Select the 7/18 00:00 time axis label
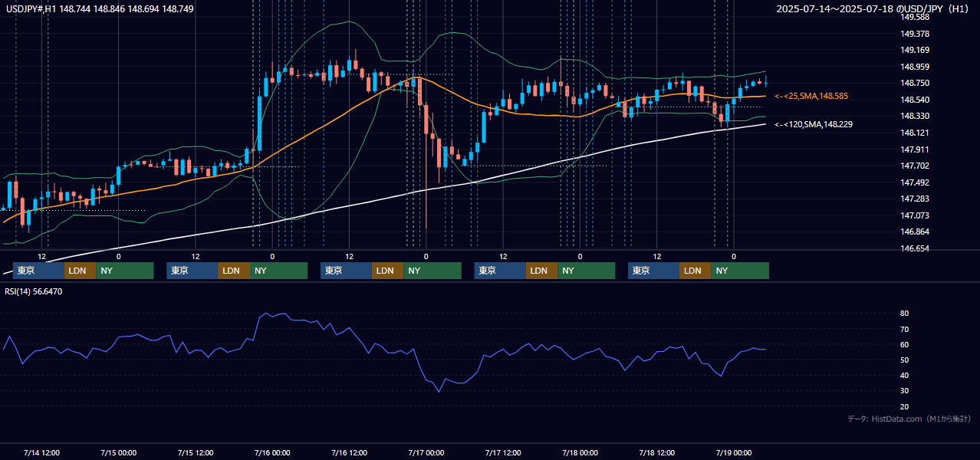980x460 pixels. 580,452
